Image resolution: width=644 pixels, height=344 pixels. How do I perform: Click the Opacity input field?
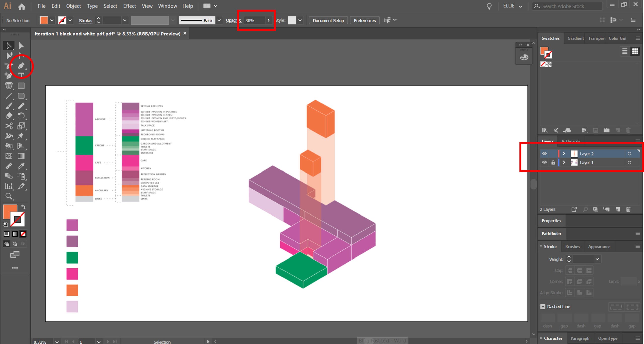254,20
